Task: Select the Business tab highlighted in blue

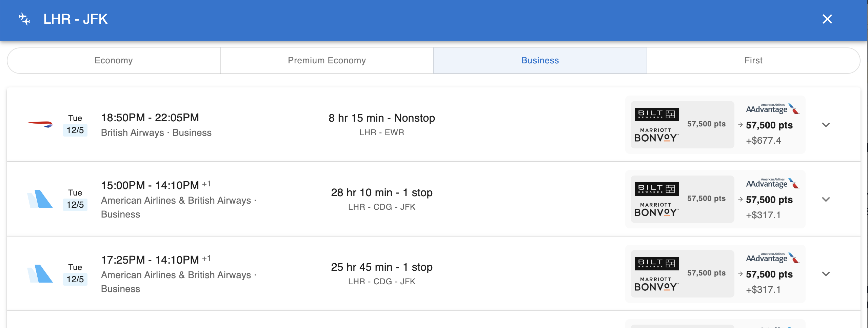Action: point(539,60)
